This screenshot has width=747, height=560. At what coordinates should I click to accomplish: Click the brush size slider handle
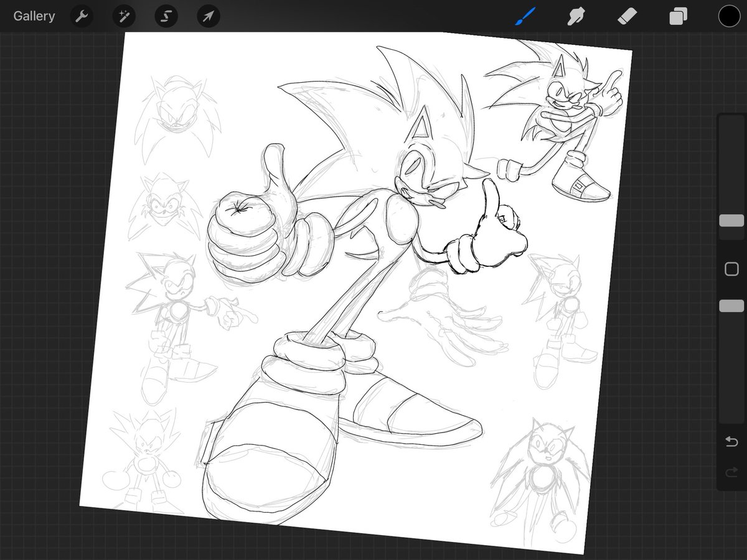(731, 220)
